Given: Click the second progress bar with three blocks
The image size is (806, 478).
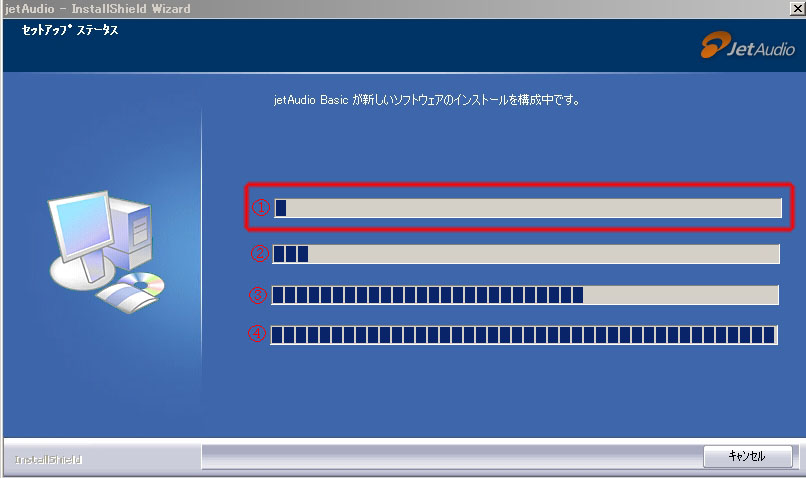Looking at the screenshot, I should click(526, 254).
